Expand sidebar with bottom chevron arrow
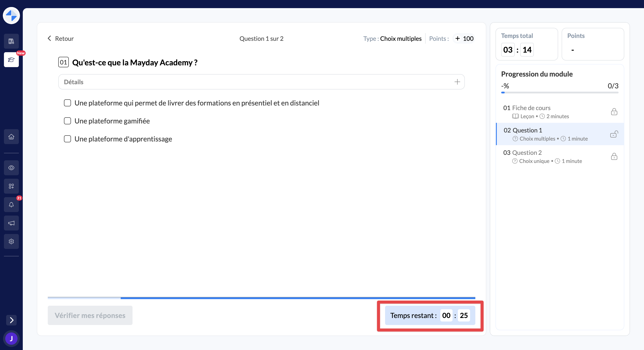Image resolution: width=644 pixels, height=350 pixels. pyautogui.click(x=11, y=320)
